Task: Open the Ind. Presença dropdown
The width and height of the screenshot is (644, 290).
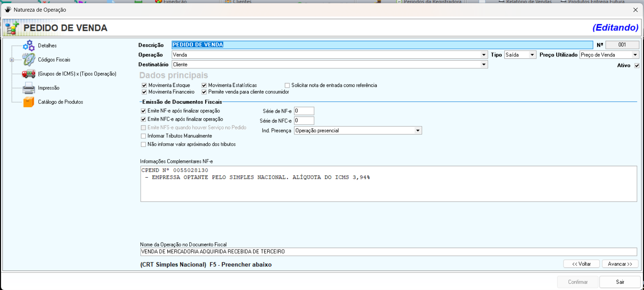Action: (417, 131)
